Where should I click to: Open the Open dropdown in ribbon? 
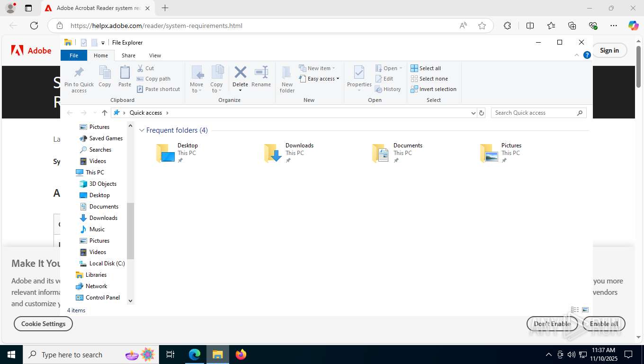(389, 68)
